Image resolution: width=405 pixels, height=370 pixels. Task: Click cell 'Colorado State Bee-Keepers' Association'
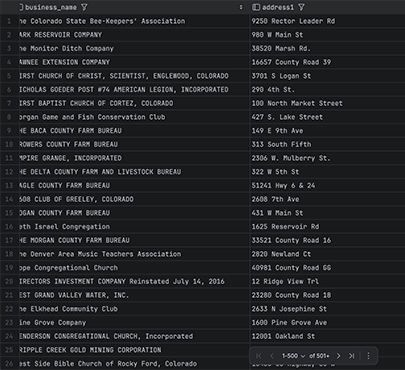click(x=134, y=21)
